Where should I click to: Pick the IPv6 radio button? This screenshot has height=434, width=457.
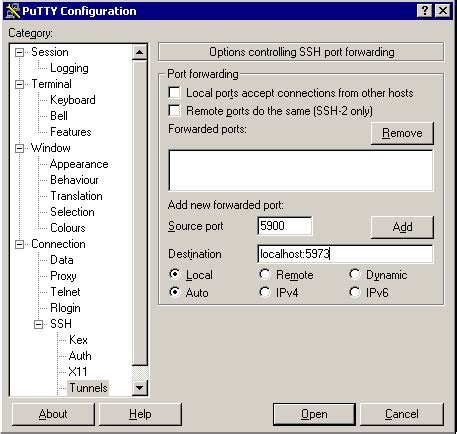click(355, 292)
